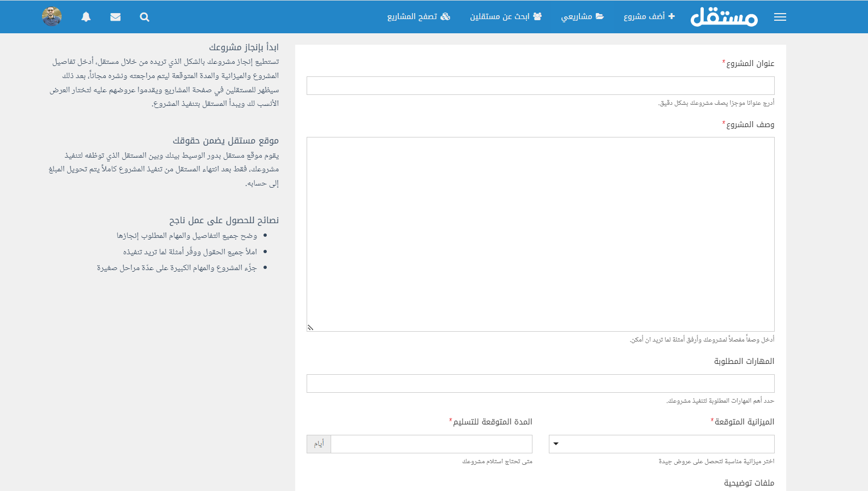Screen dimensions: 868x491
Task: Click the cubes icon beside تصفح المشاريع
Action: click(x=446, y=16)
